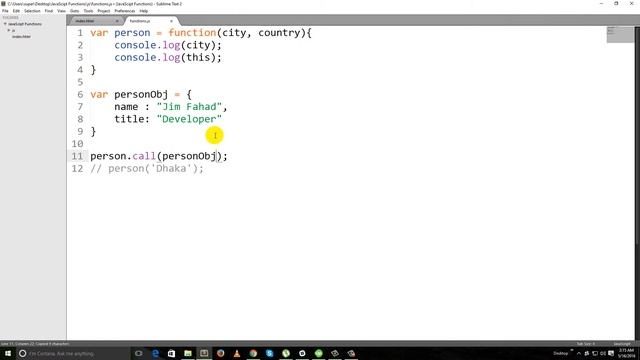This screenshot has width=640, height=360.
Task: Expand the js folder in sidebar
Action: coord(9,30)
